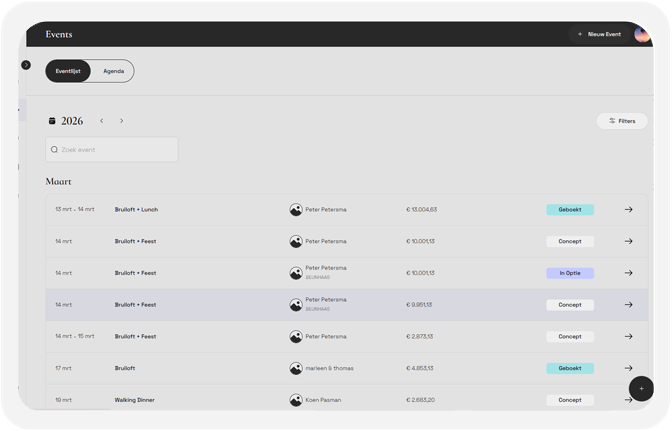
Task: Open the Bruiloft + Lunch event arrow
Action: [x=628, y=210]
